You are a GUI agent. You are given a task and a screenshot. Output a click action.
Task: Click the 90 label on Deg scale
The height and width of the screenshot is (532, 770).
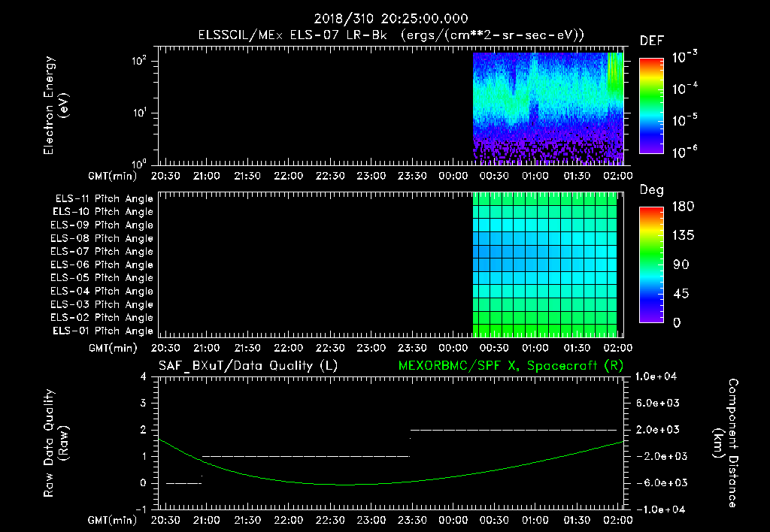point(681,265)
